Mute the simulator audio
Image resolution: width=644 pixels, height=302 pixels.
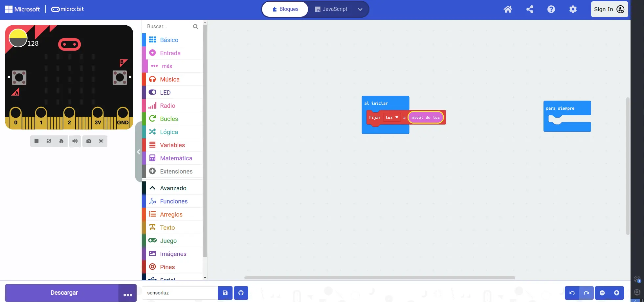click(75, 141)
